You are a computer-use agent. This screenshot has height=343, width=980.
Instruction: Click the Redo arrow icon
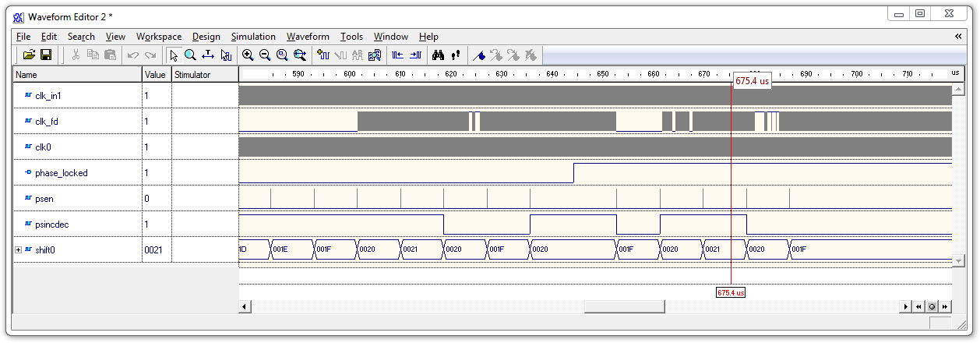tap(150, 55)
